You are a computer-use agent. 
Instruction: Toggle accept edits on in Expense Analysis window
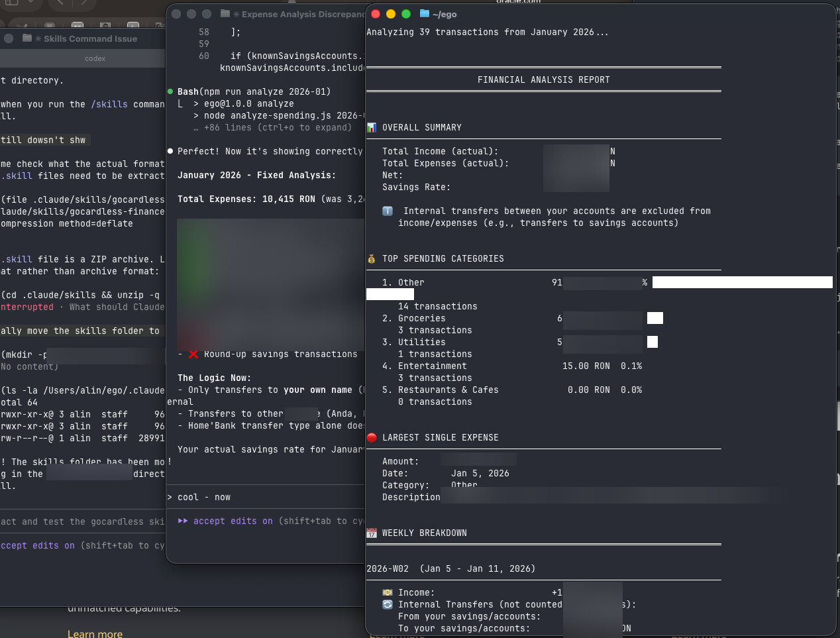coord(225,521)
